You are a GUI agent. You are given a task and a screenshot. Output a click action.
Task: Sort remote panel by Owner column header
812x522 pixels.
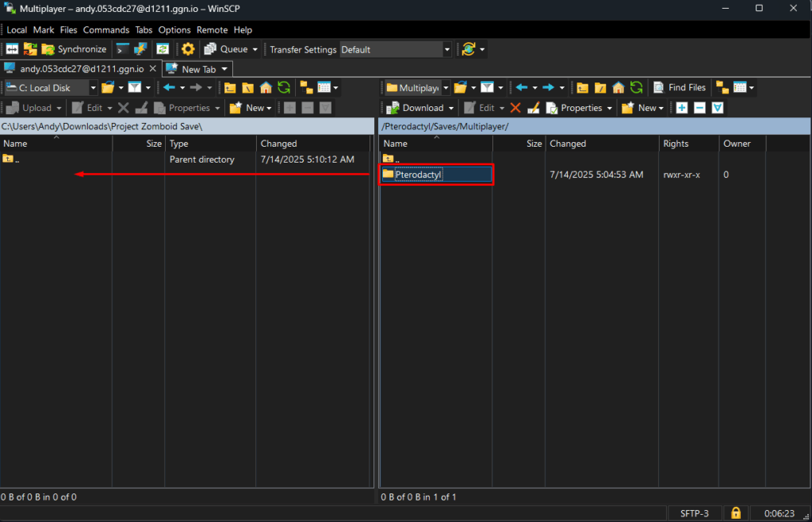point(742,144)
